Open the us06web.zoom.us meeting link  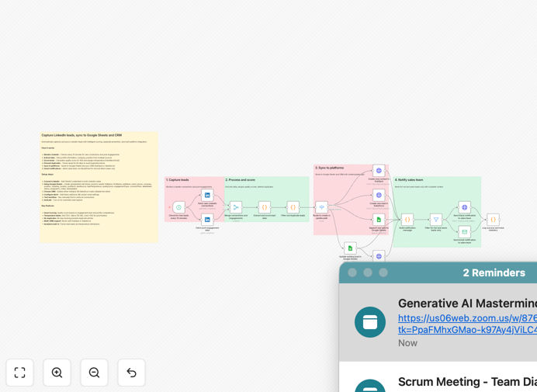[467, 318]
